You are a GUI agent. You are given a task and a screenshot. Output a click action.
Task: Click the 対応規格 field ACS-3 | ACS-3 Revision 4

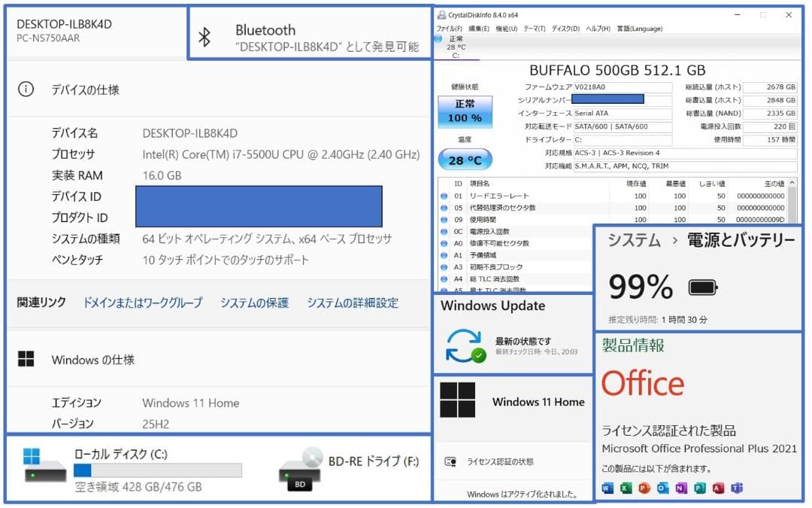[685, 154]
